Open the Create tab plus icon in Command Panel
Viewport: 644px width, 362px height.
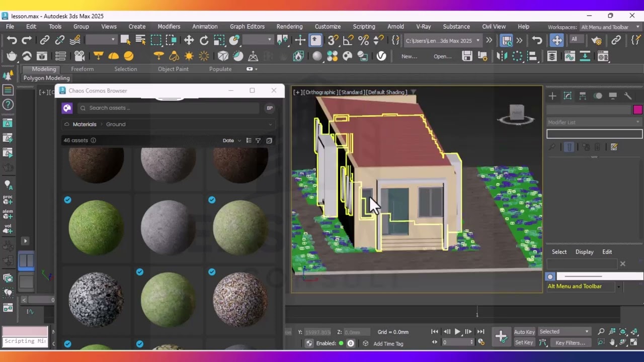tap(552, 96)
